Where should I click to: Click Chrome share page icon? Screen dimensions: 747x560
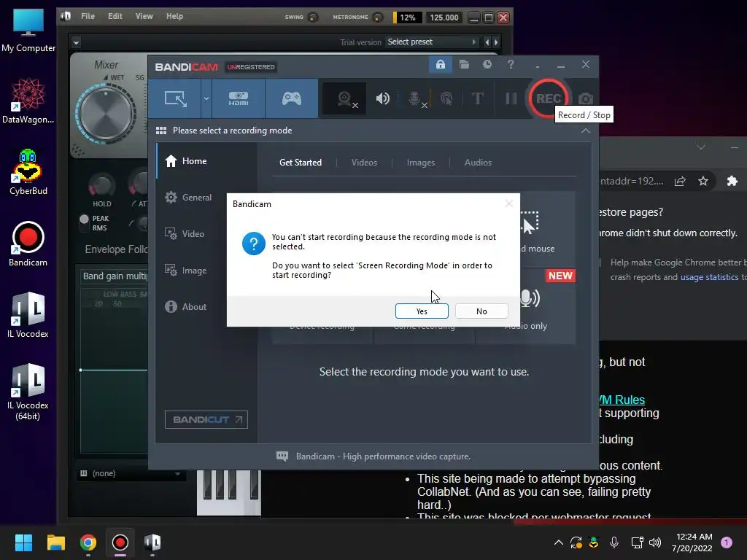[680, 181]
